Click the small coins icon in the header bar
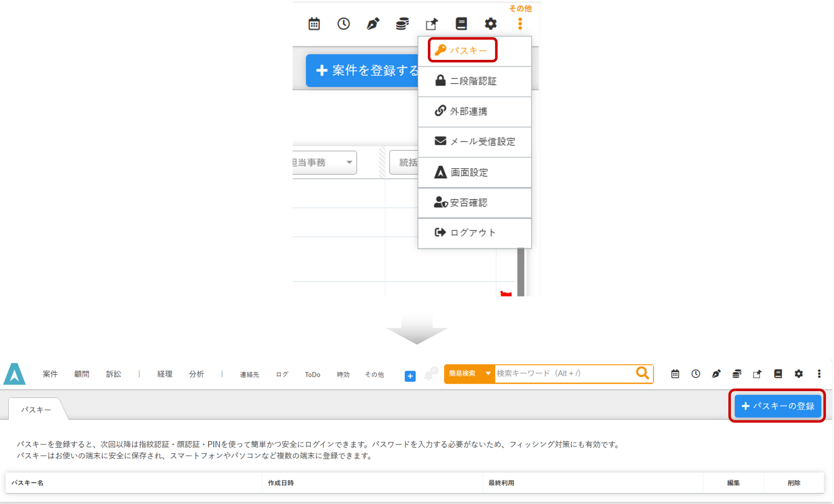834x504 pixels. pos(737,374)
